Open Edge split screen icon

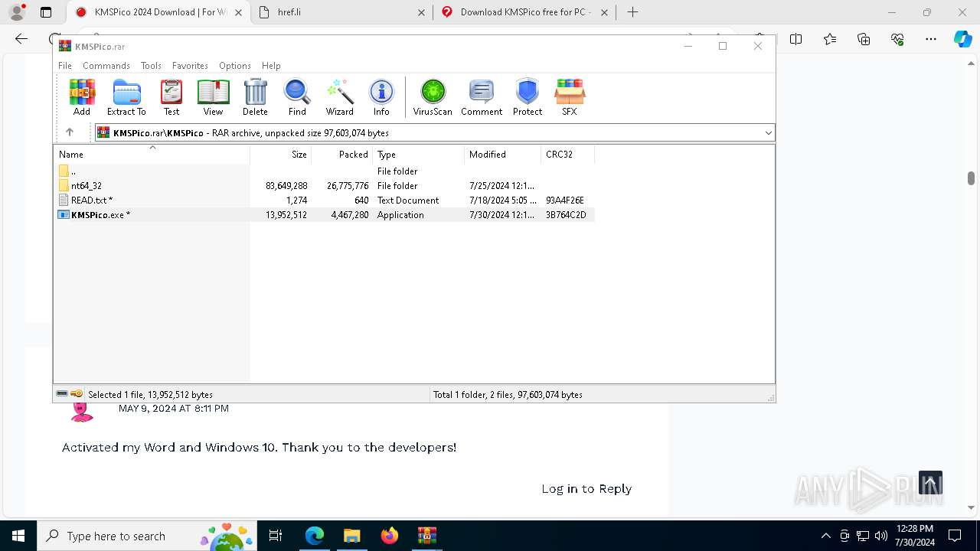(x=796, y=39)
